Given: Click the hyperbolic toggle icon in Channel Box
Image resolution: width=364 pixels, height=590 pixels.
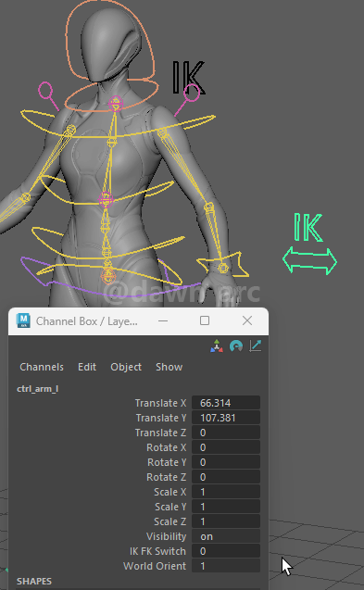Looking at the screenshot, I should click(x=256, y=345).
